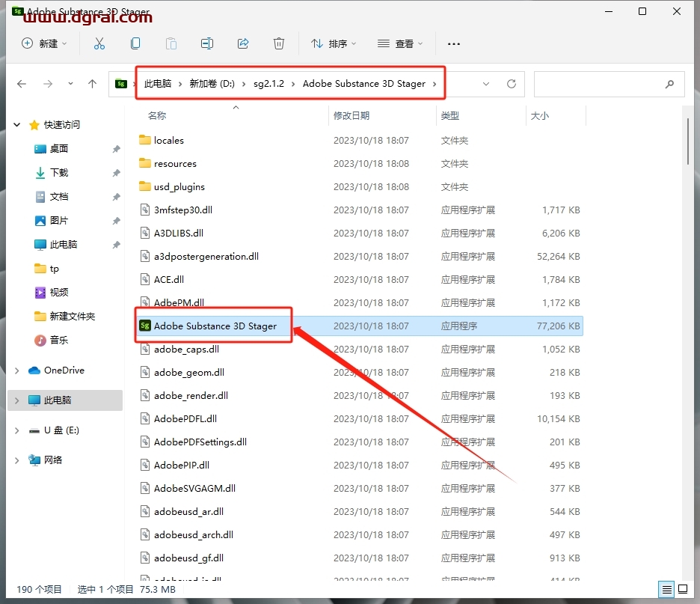
Task: Click the Copy icon in toolbar
Action: [x=135, y=43]
